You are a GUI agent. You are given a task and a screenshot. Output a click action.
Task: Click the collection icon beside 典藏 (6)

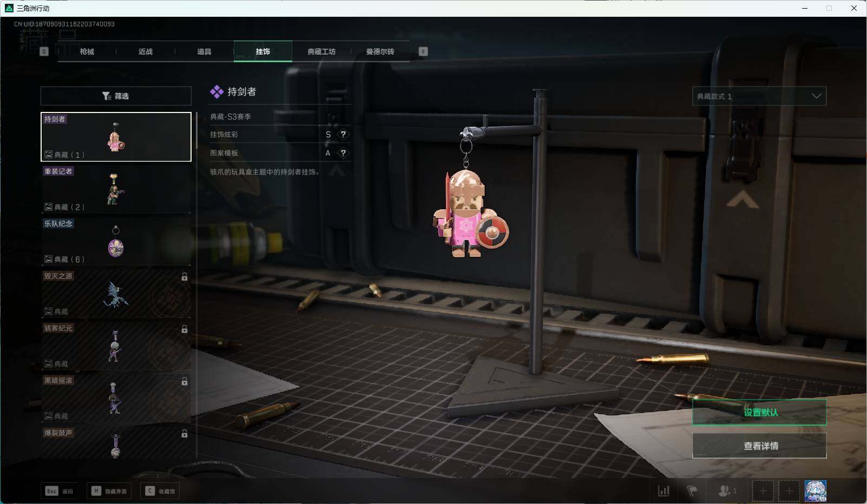coord(48,259)
